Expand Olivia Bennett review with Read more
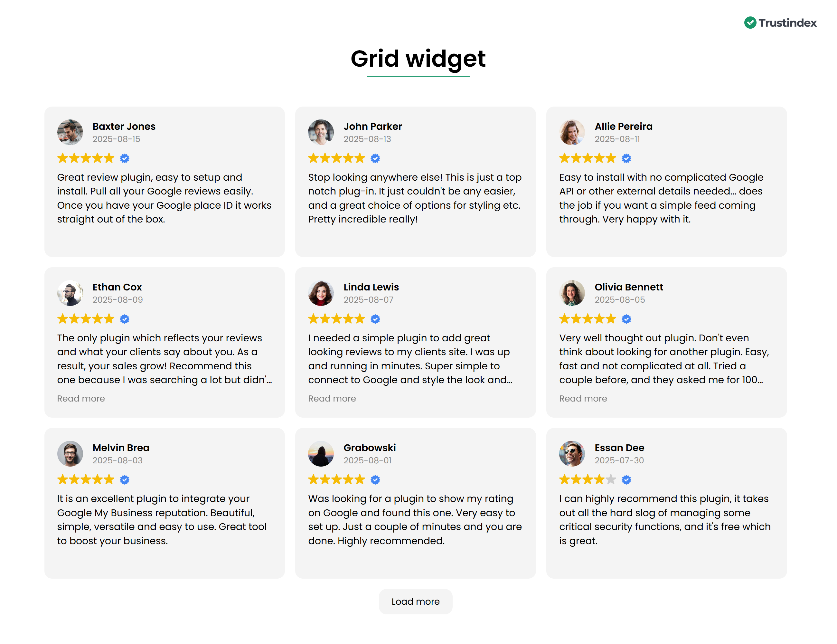Image resolution: width=837 pixels, height=644 pixels. (583, 399)
